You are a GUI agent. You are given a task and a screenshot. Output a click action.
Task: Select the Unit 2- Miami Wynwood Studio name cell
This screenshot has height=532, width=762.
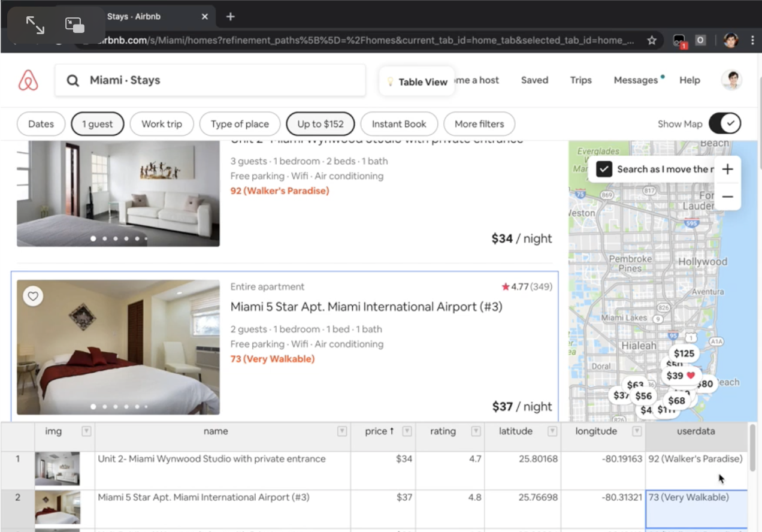click(x=223, y=471)
